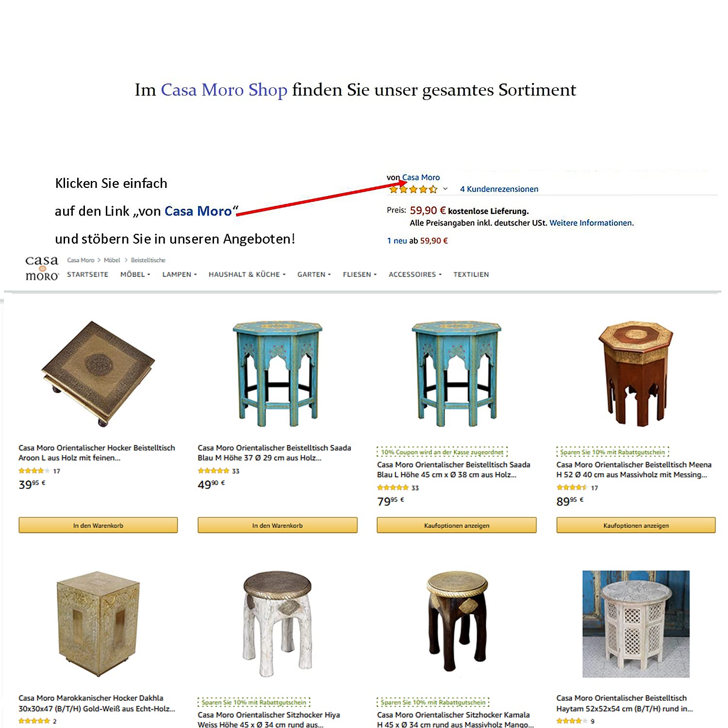Image resolution: width=728 pixels, height=728 pixels.
Task: Expand the LAMPEN menu
Action: (180, 274)
